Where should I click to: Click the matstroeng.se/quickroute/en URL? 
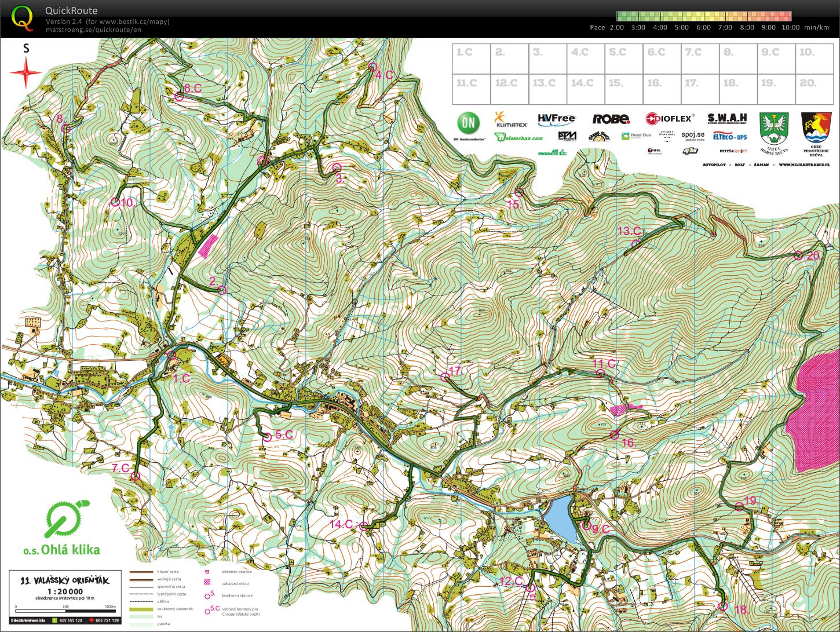point(93,30)
